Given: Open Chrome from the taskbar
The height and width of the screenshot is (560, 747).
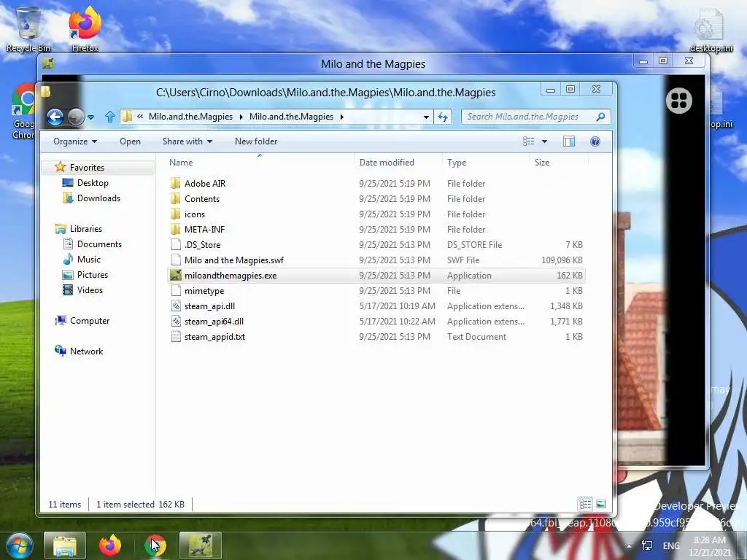Looking at the screenshot, I should point(155,545).
